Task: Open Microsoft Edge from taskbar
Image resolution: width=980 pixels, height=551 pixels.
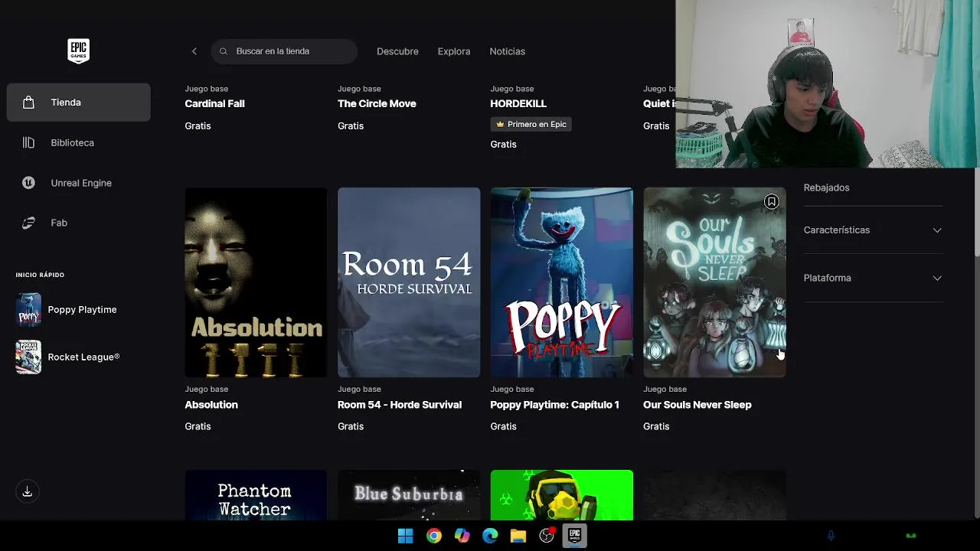Action: tap(490, 536)
